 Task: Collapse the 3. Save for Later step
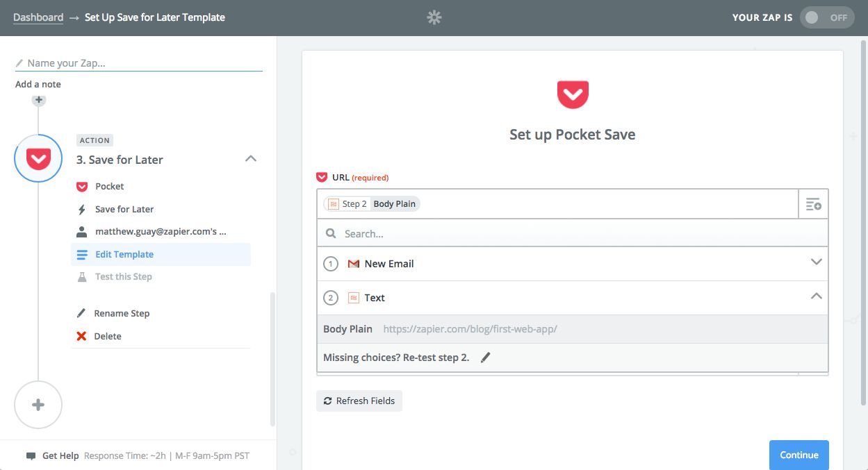point(251,159)
